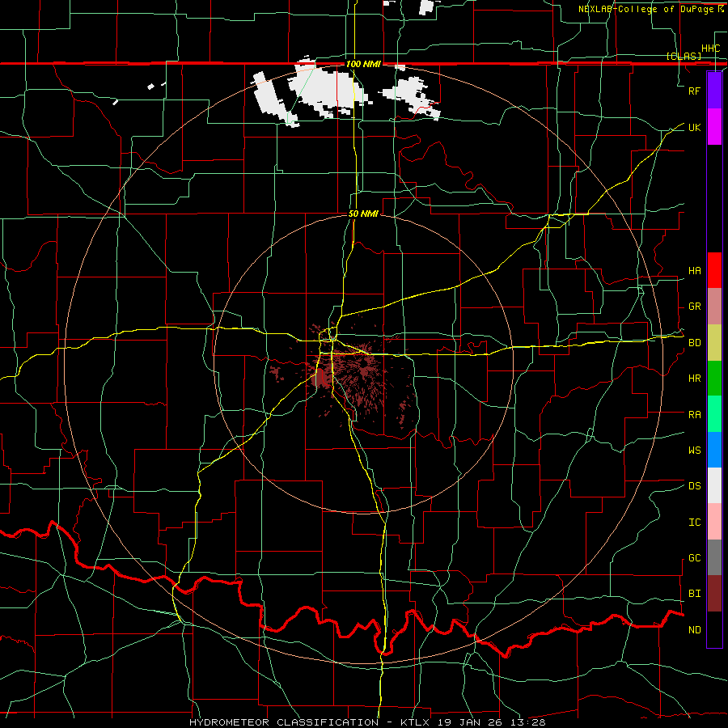Click the IC legend label

(694, 523)
